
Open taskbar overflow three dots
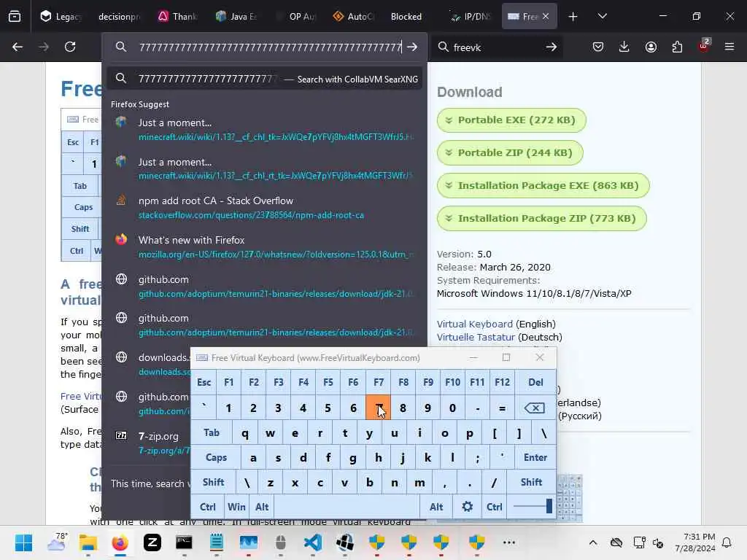508,542
